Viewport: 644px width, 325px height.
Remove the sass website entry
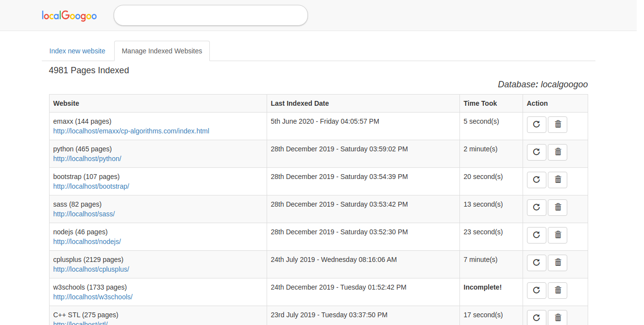(x=558, y=208)
